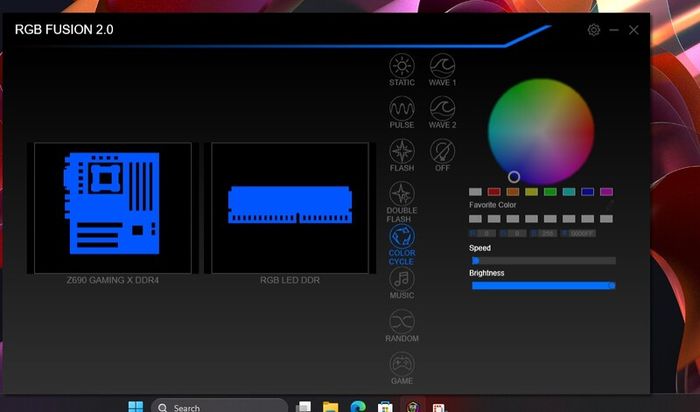Choose the orange preset color swatch
The height and width of the screenshot is (412, 700).
(512, 192)
